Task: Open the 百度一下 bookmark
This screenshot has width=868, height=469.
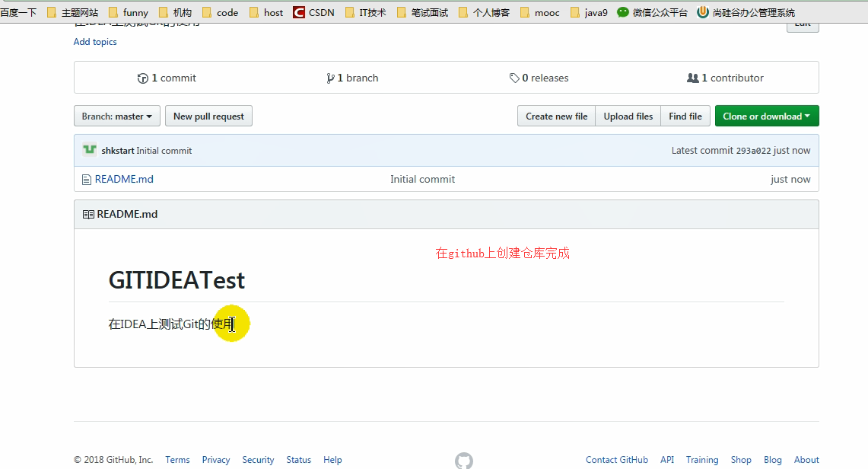Action: coord(18,12)
